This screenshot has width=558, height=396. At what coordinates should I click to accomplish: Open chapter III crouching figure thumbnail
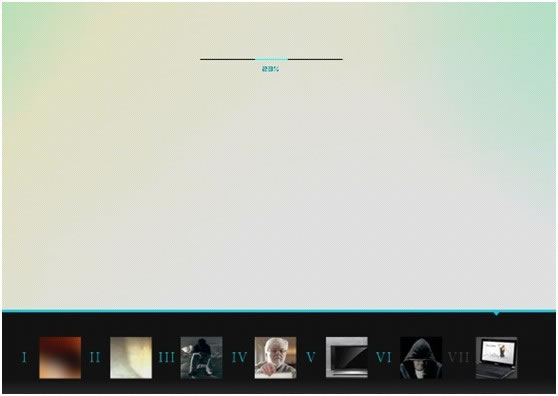[201, 358]
